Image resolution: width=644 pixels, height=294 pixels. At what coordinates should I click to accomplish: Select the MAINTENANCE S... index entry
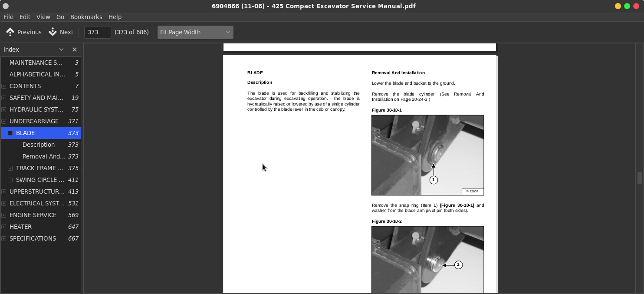pos(36,63)
